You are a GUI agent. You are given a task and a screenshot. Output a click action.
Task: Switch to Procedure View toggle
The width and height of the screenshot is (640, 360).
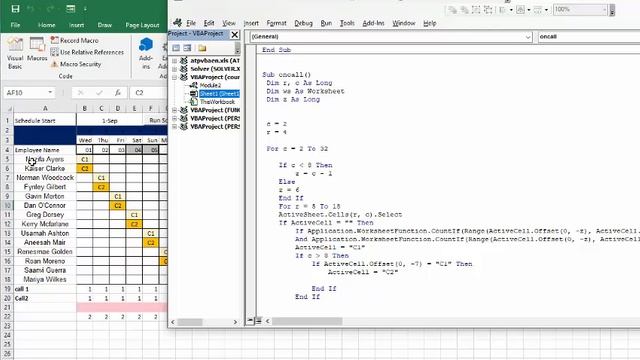251,321
